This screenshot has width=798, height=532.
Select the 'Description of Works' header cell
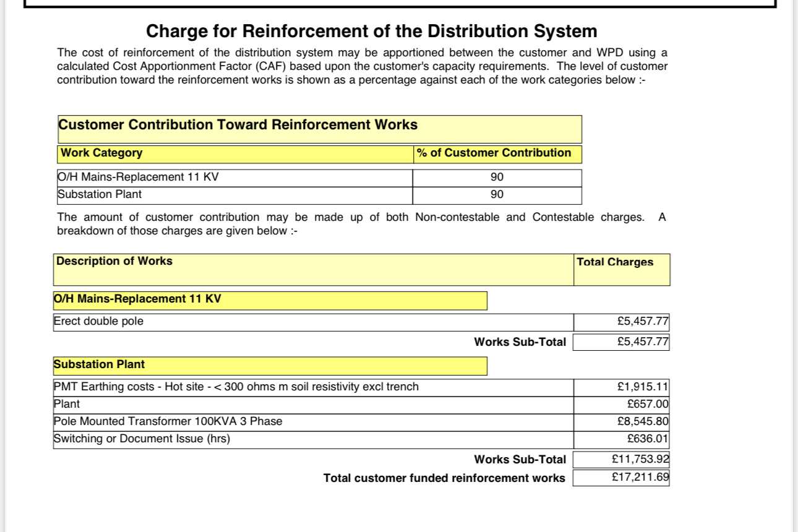[x=314, y=270]
